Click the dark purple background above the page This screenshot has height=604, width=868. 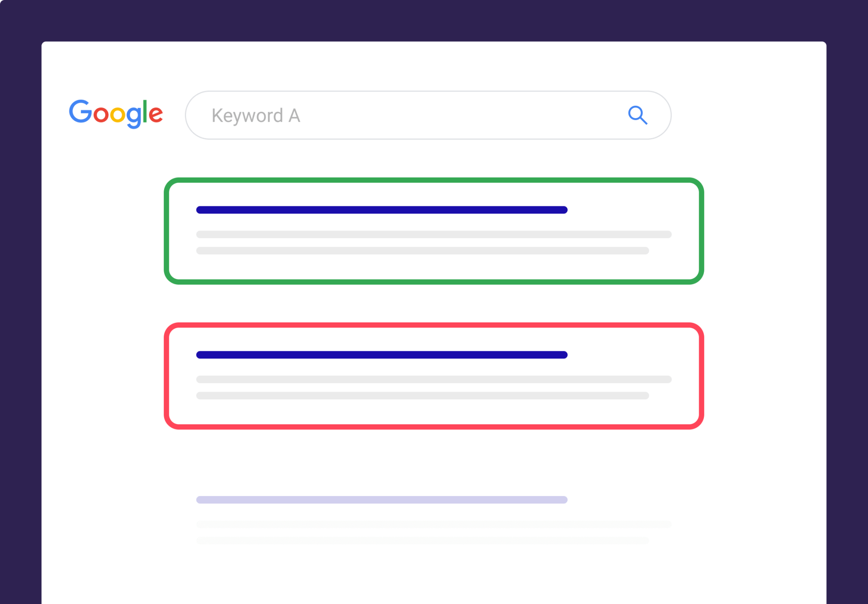click(434, 19)
